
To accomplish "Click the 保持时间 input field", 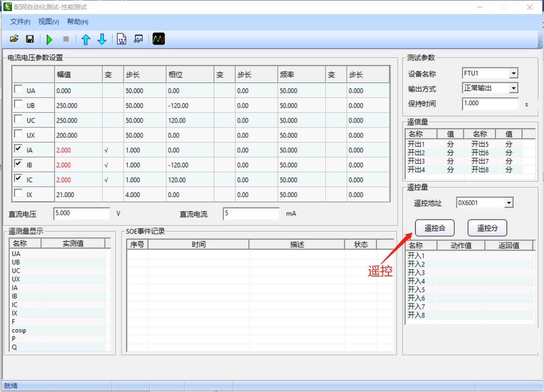I will 490,103.
